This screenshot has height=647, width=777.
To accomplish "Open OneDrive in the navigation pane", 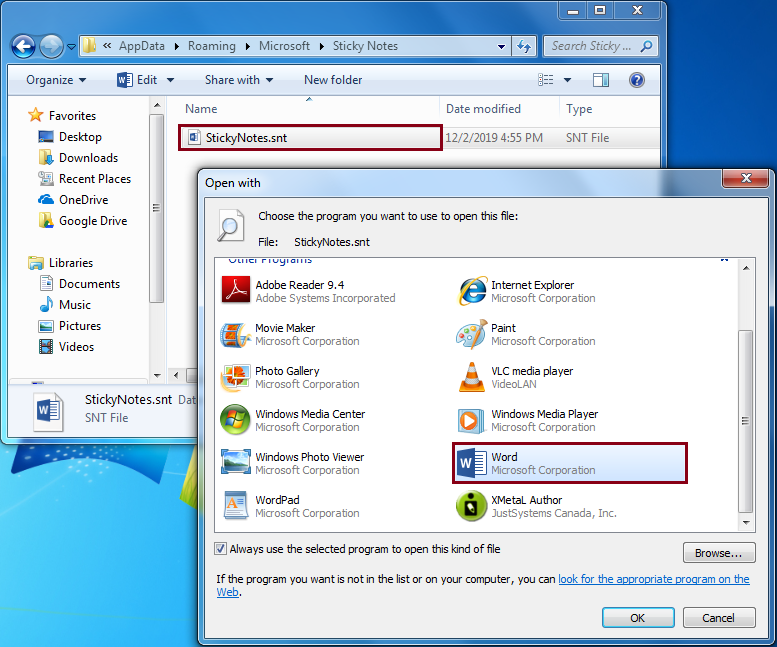I will [73, 200].
